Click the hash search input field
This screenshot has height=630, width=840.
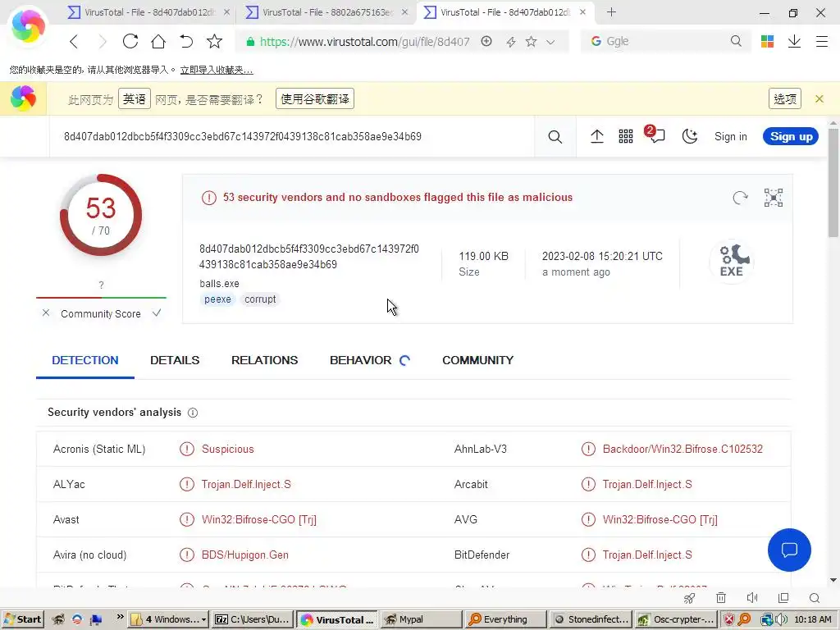point(292,137)
